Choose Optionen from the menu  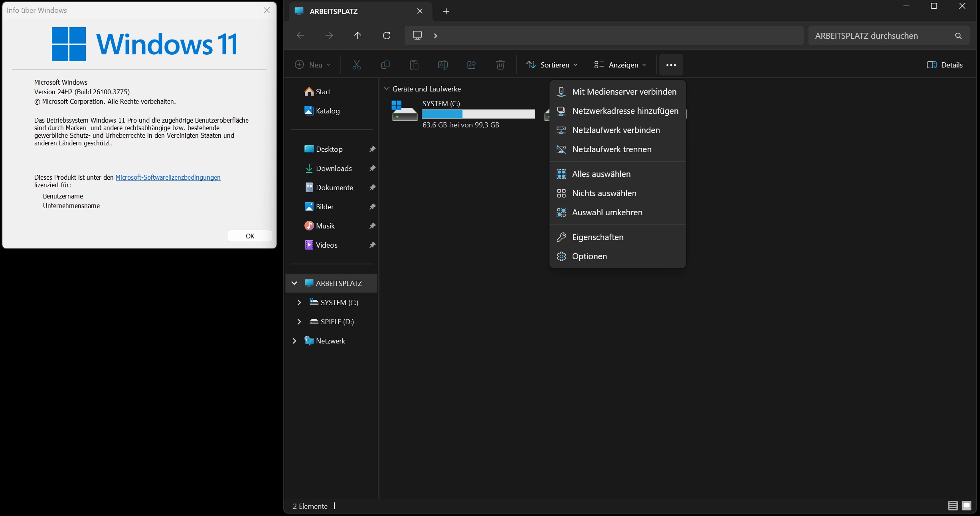pyautogui.click(x=589, y=256)
